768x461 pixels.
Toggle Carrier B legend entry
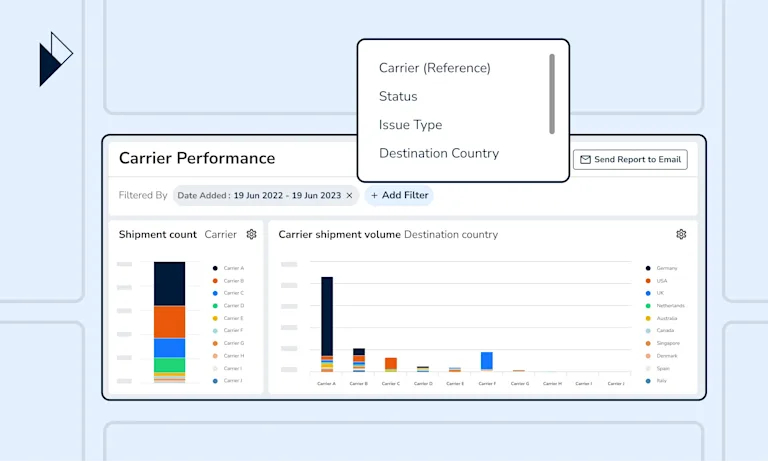point(228,281)
